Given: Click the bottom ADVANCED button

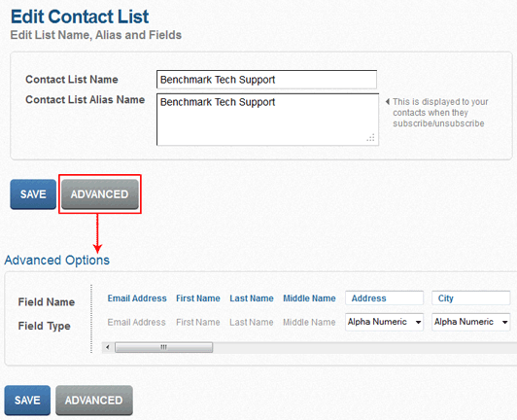Looking at the screenshot, I should click(x=94, y=401).
